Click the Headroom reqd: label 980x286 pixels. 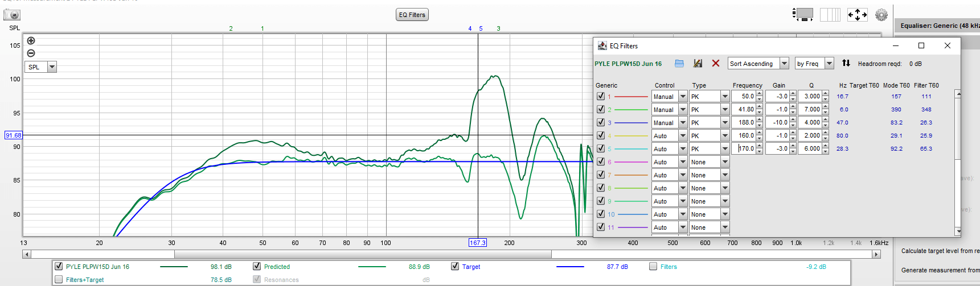(880, 64)
